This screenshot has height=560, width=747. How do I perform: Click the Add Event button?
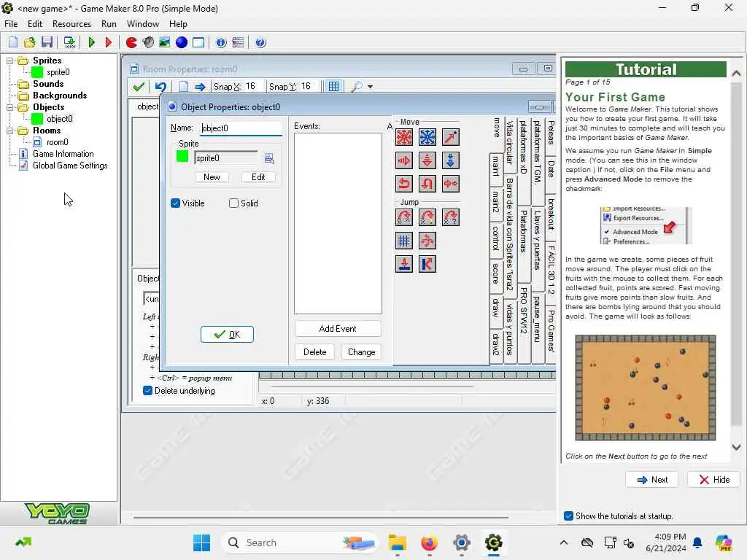(x=338, y=329)
